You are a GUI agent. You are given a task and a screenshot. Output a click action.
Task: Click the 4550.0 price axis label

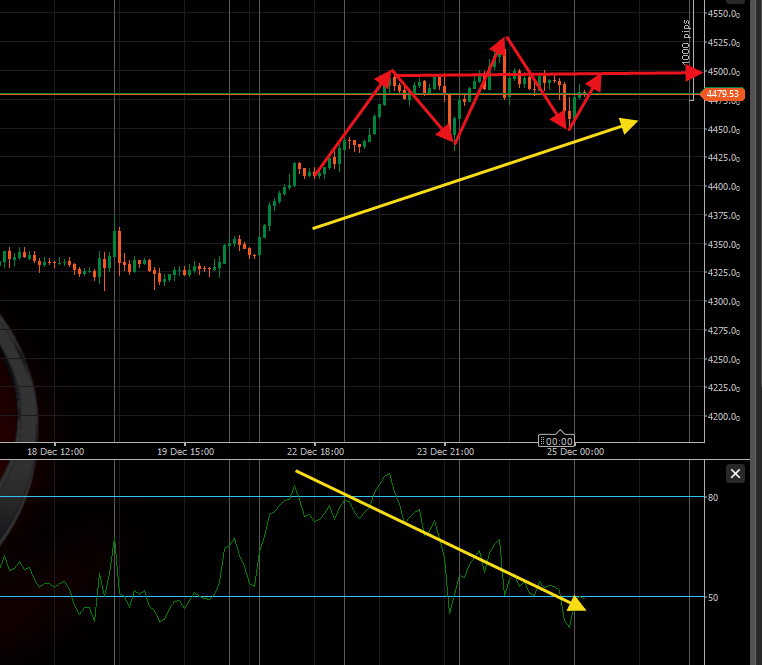click(x=724, y=14)
